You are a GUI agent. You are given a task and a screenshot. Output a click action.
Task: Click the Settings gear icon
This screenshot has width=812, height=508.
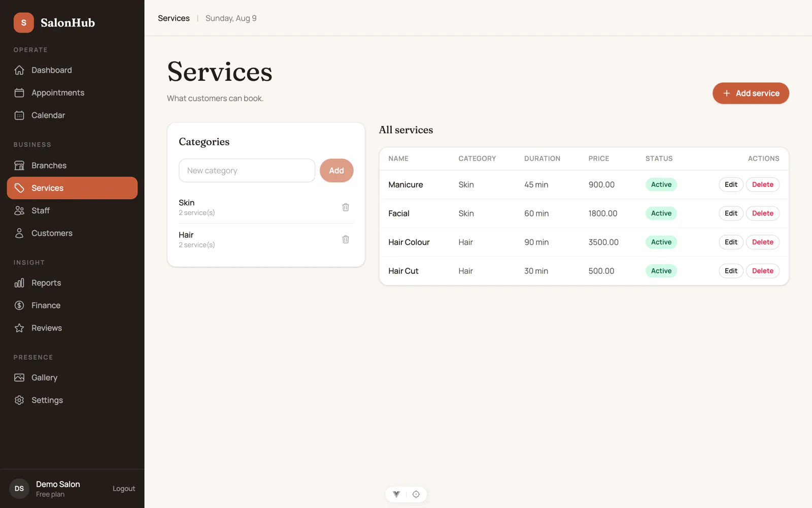click(x=19, y=400)
